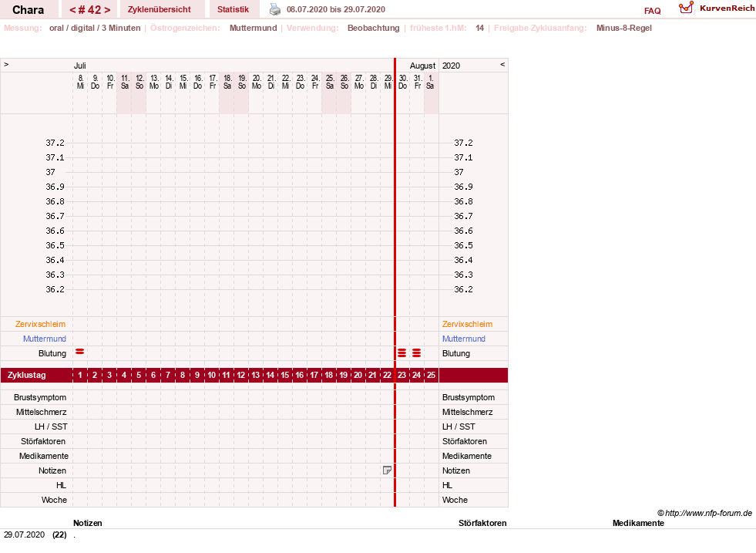Click right Muttermund label

coord(464,339)
